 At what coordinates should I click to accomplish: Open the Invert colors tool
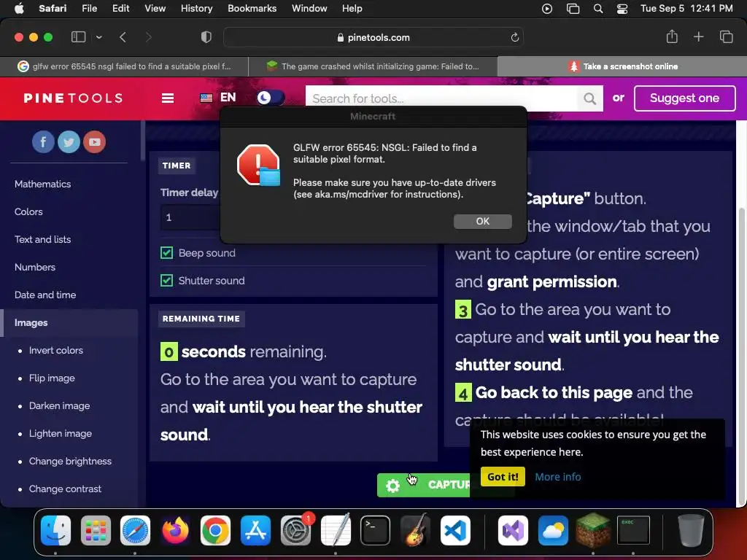55,351
